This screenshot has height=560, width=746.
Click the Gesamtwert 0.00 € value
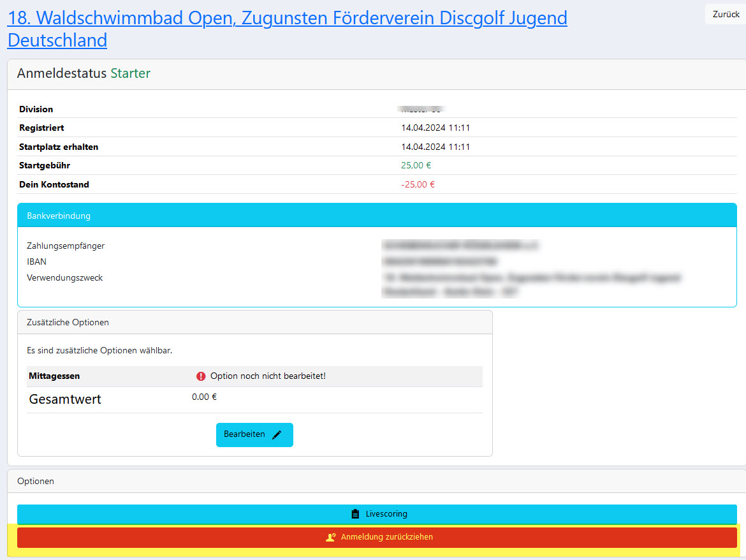point(204,397)
